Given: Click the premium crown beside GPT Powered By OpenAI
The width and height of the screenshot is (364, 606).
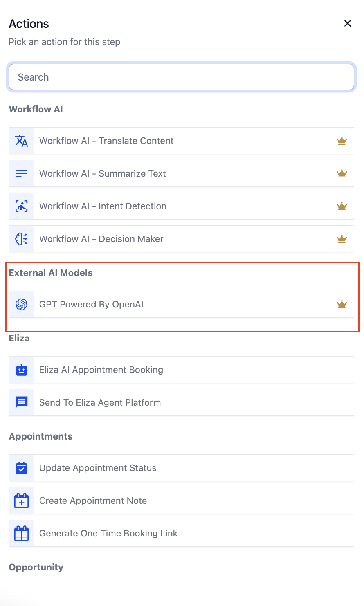Looking at the screenshot, I should (x=342, y=304).
